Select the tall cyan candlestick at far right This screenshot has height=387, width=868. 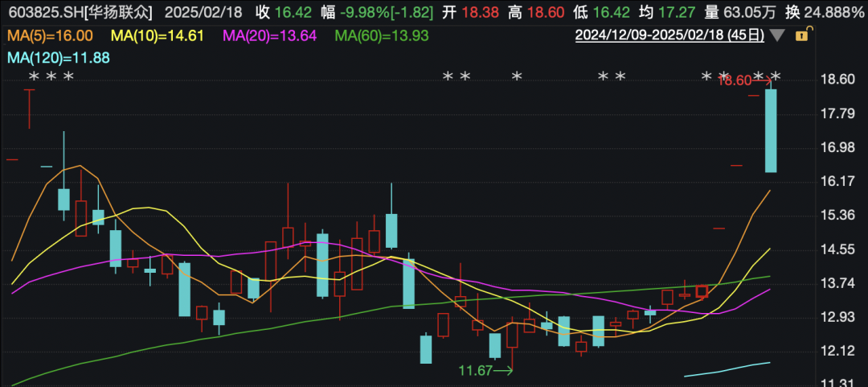click(770, 130)
